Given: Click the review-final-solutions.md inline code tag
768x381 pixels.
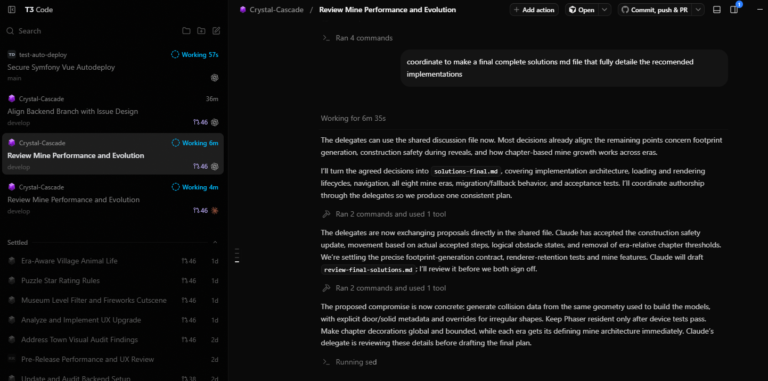Looking at the screenshot, I should [x=368, y=270].
